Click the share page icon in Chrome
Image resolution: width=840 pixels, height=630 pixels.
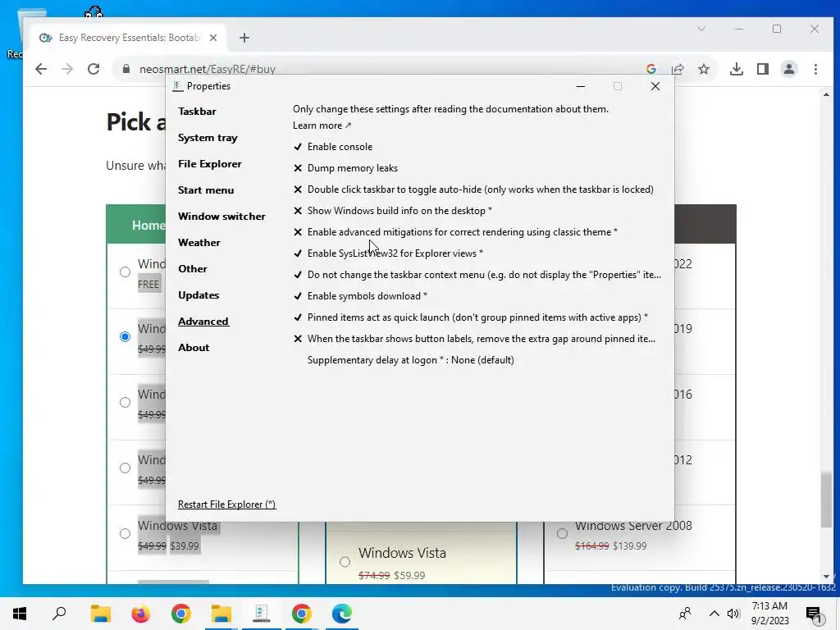678,69
